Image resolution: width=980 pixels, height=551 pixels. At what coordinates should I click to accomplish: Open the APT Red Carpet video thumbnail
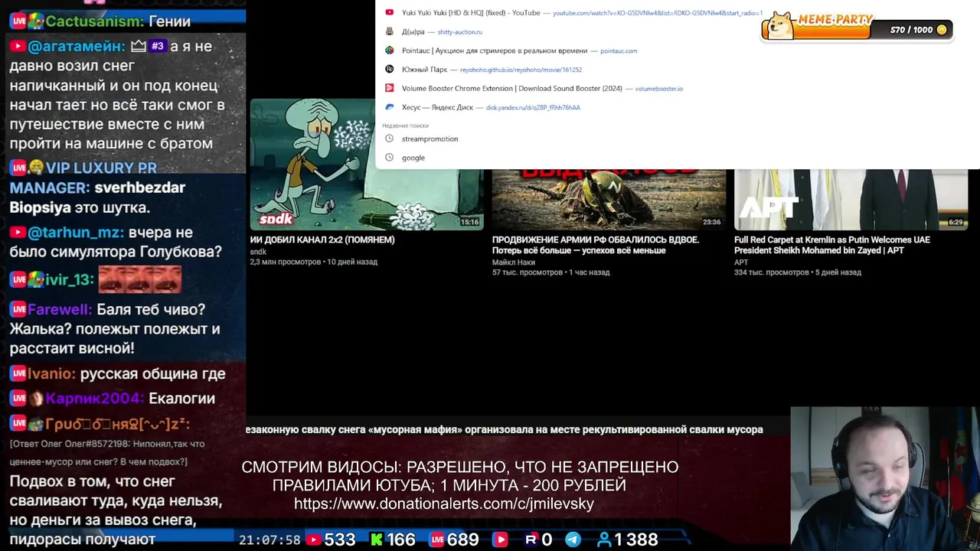click(851, 199)
